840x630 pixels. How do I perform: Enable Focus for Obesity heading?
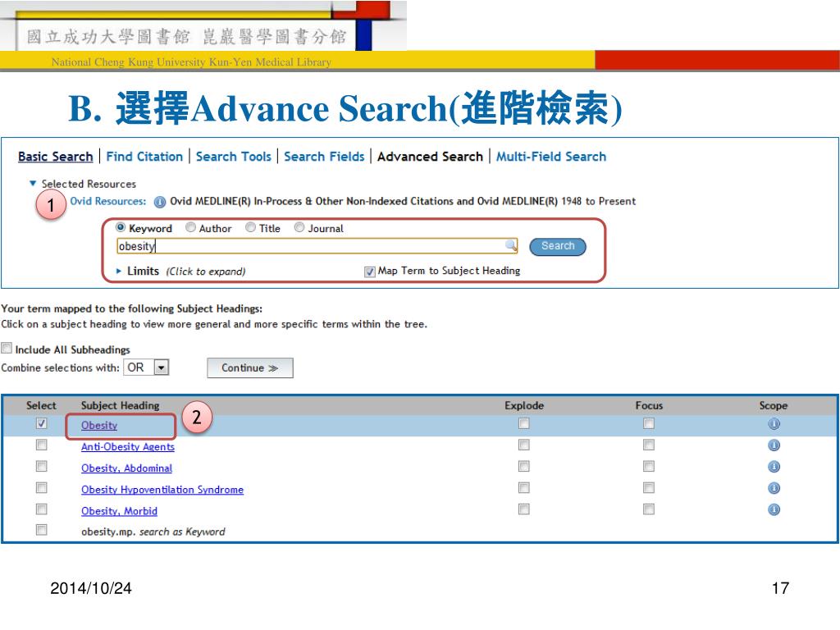click(x=649, y=424)
